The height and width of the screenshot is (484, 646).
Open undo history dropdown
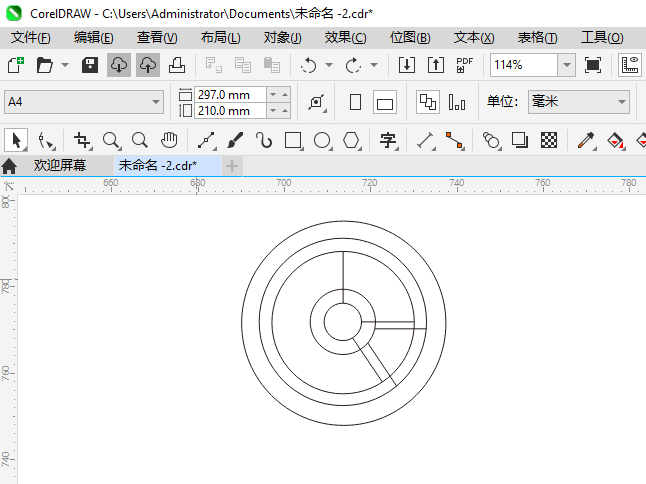click(329, 65)
